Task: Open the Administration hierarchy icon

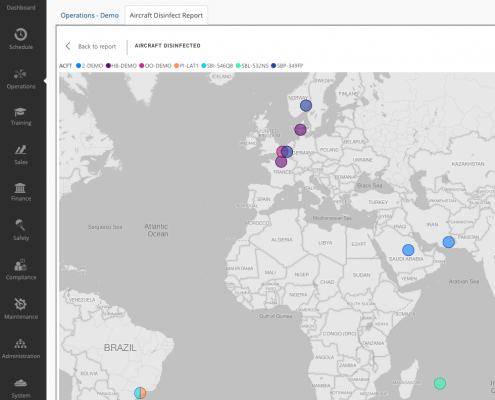Action: (x=20, y=344)
